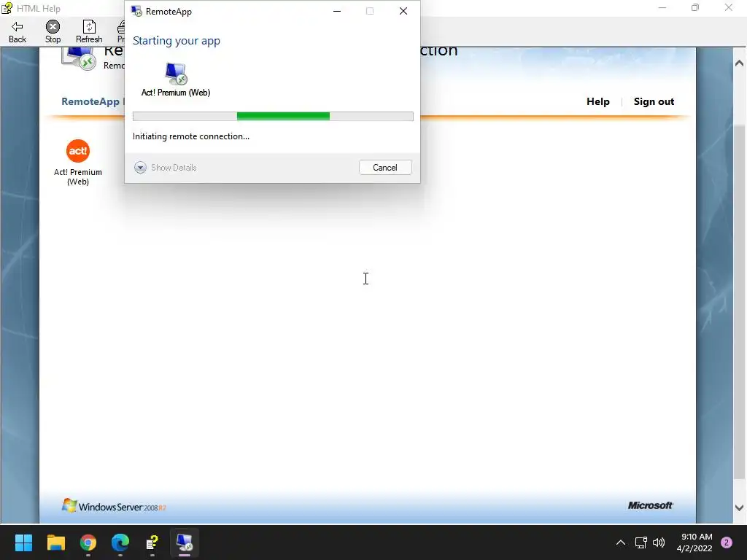
Task: Click the 'Initiating remote connection...' status text
Action: [x=191, y=136]
